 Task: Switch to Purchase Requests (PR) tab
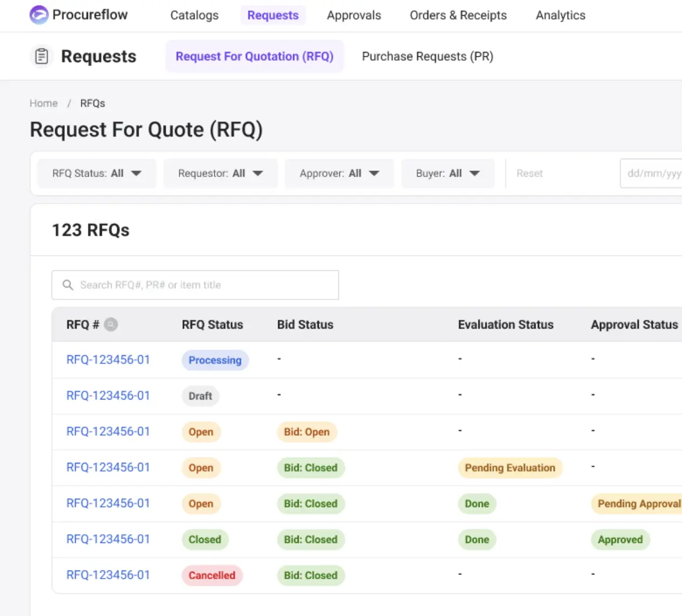[x=427, y=56]
